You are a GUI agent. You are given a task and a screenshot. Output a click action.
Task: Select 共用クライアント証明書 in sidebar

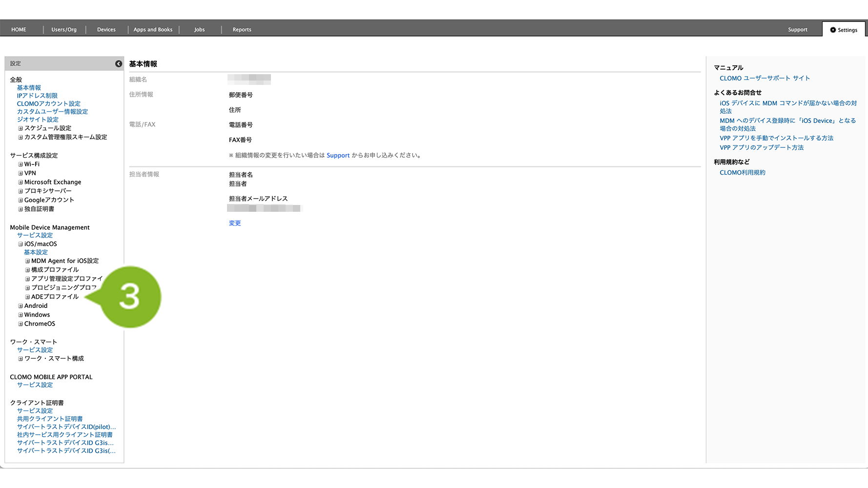point(50,419)
